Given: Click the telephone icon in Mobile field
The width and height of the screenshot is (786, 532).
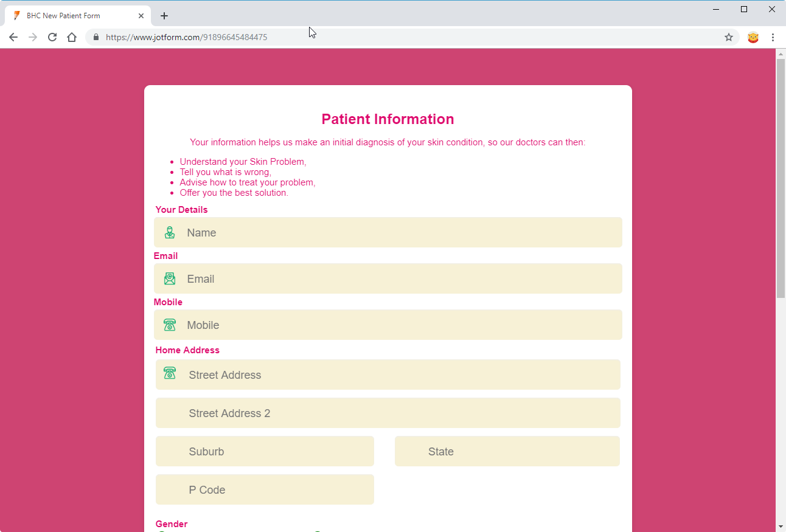Looking at the screenshot, I should click(170, 325).
